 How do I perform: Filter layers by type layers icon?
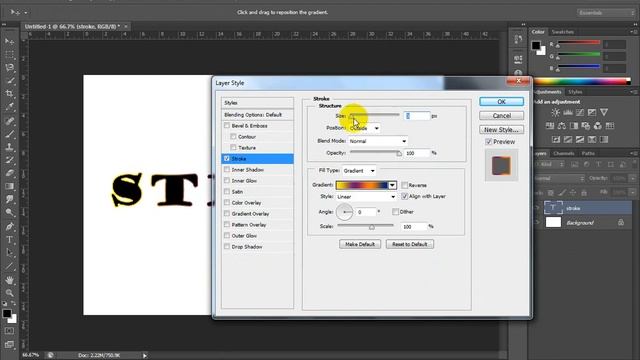(598, 164)
